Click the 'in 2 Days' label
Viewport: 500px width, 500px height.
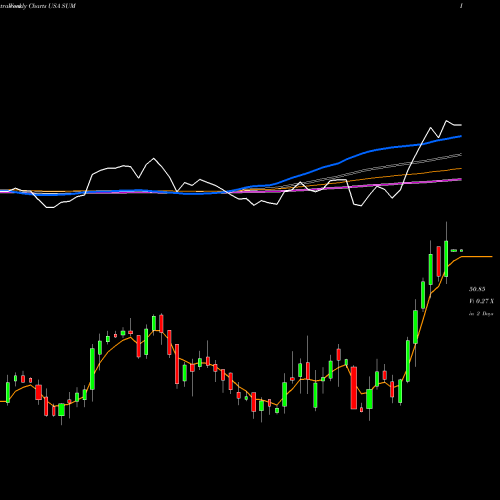[x=481, y=314]
